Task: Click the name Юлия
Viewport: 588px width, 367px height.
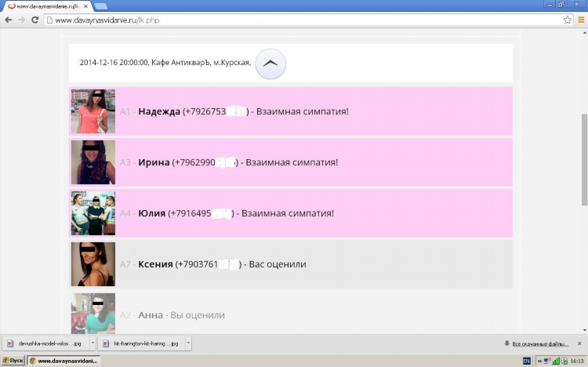Action: click(151, 213)
